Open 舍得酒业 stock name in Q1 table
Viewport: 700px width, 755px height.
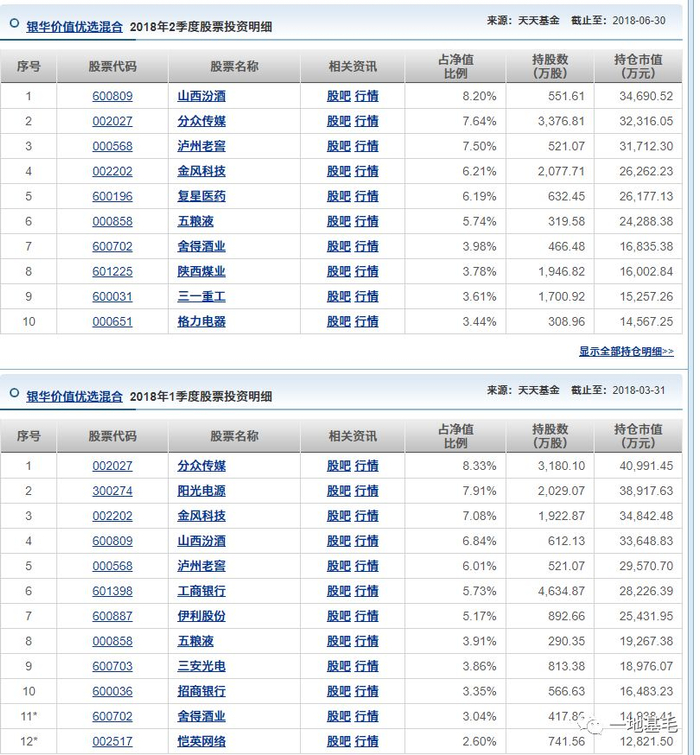pyautogui.click(x=201, y=716)
